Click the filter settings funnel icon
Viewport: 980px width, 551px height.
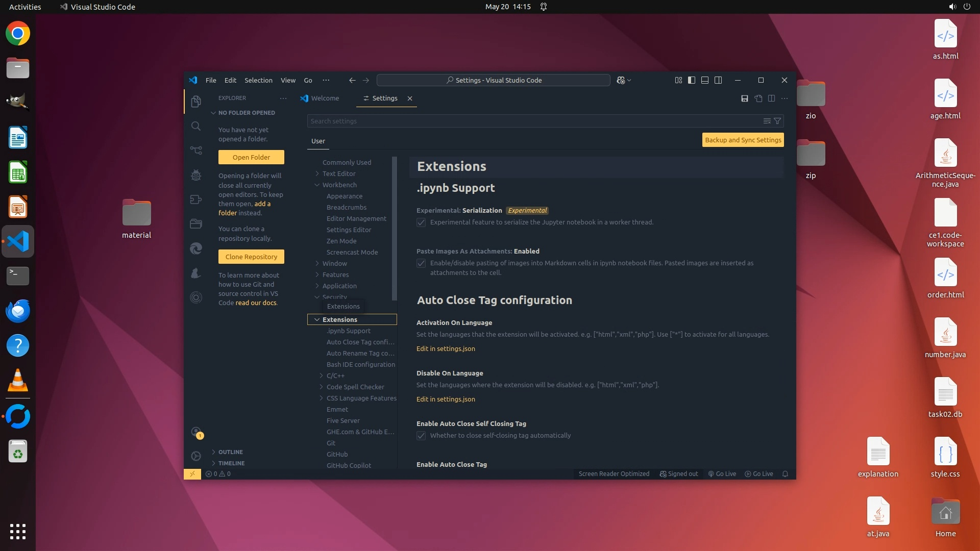click(777, 121)
